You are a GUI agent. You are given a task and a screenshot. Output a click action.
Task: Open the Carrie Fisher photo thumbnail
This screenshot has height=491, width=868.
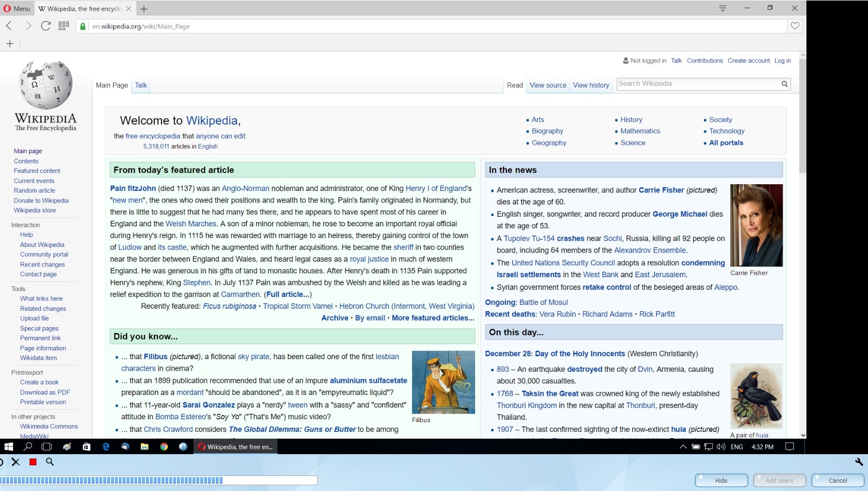[756, 225]
